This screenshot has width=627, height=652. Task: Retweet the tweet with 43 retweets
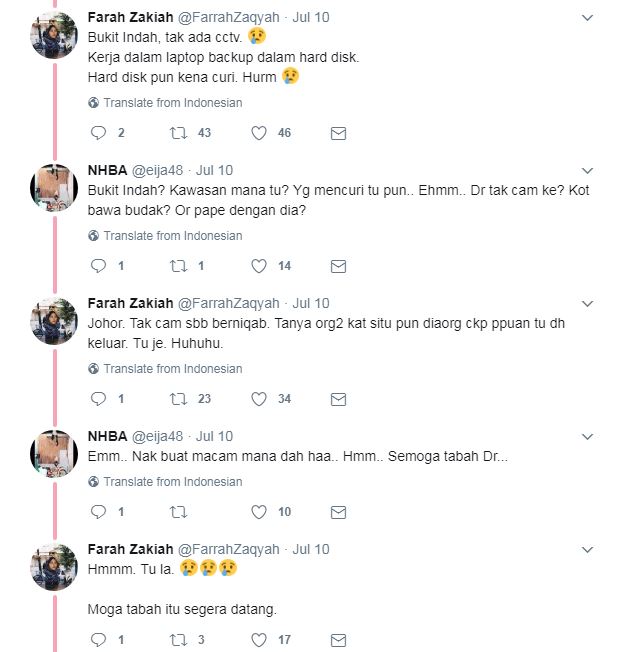[x=178, y=133]
